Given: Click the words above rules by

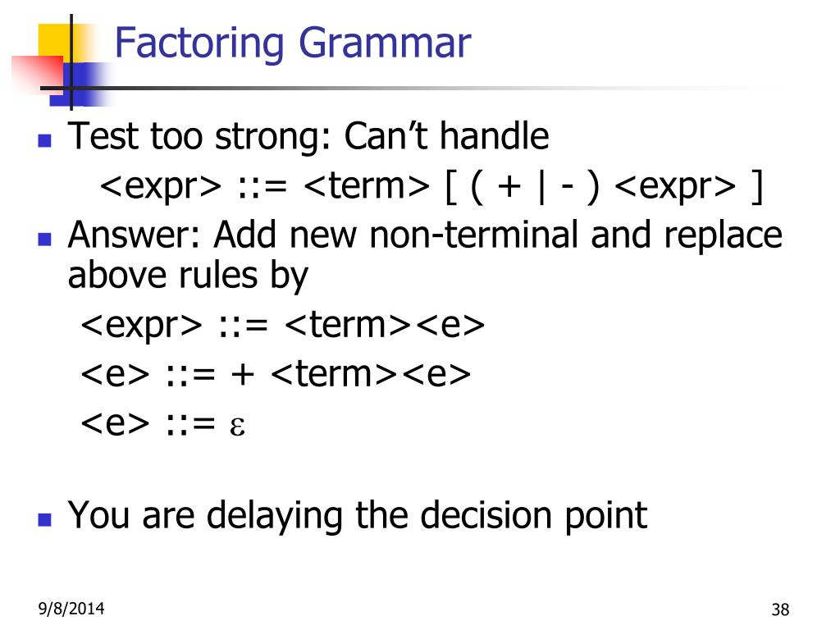Looking at the screenshot, I should [188, 276].
